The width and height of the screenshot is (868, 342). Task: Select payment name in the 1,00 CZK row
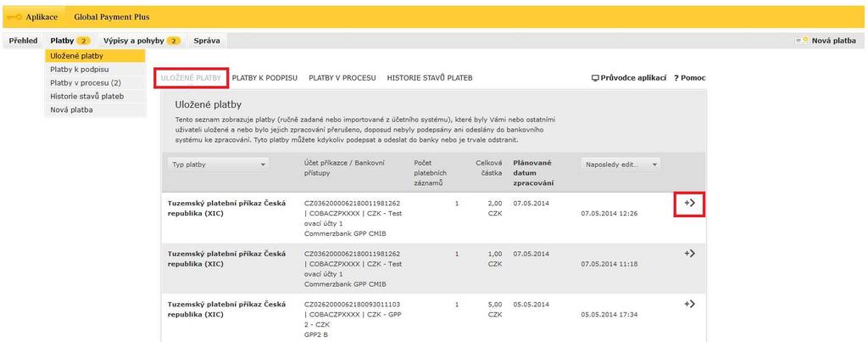226,259
